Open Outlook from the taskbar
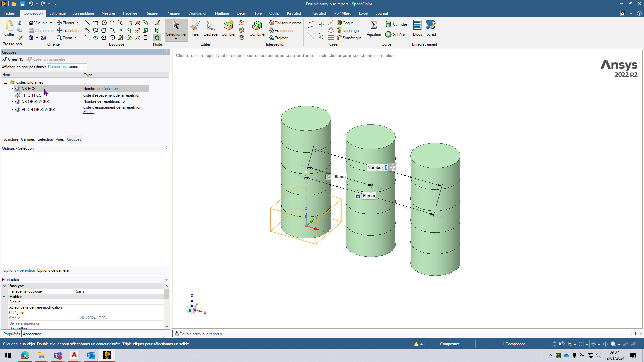The width and height of the screenshot is (644, 362). click(91, 355)
